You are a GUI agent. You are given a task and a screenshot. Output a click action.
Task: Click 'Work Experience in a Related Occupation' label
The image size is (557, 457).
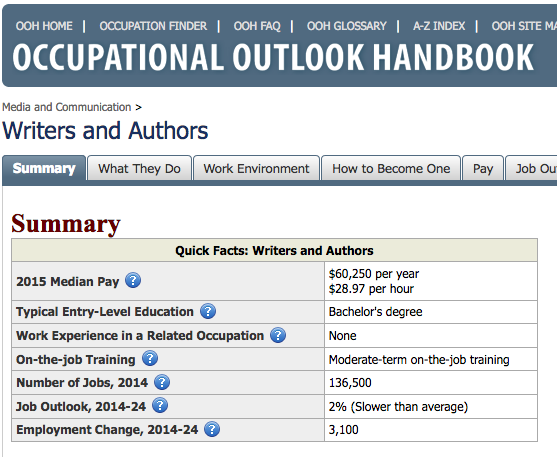click(x=140, y=335)
